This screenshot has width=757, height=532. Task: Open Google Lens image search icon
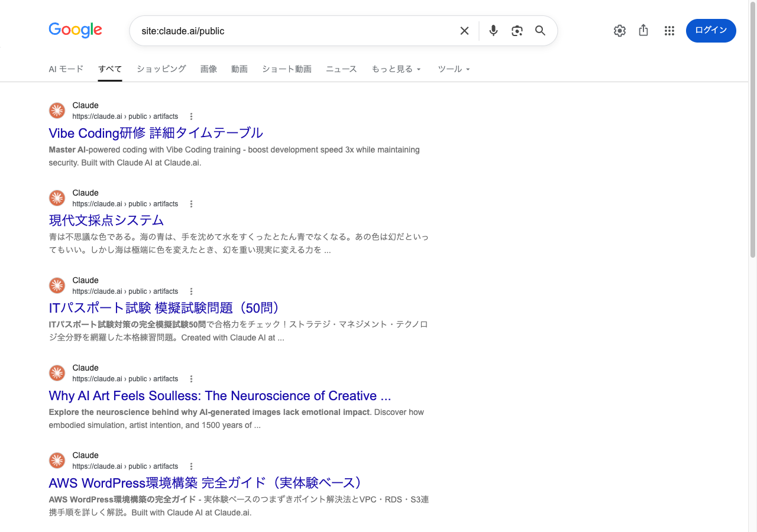(517, 31)
